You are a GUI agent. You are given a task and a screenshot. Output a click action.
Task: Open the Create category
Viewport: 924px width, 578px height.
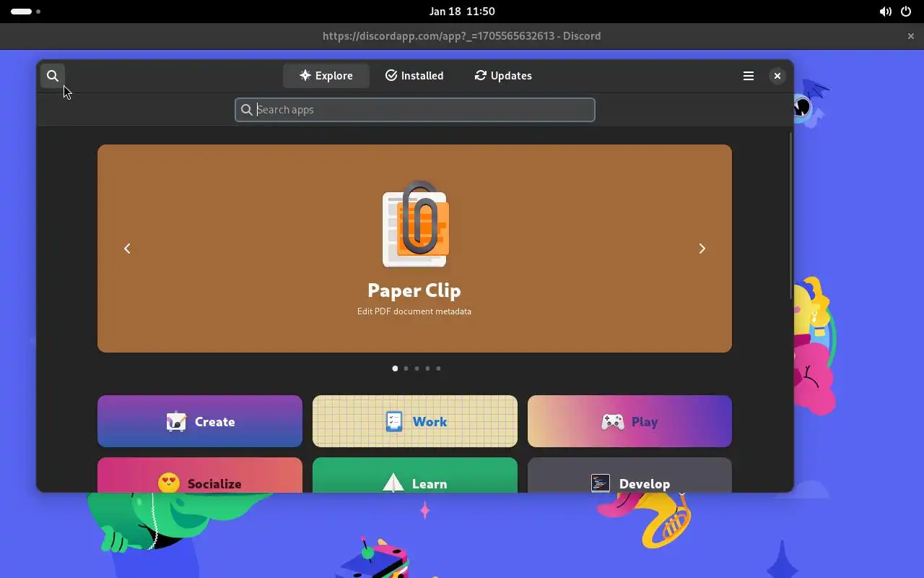point(200,421)
